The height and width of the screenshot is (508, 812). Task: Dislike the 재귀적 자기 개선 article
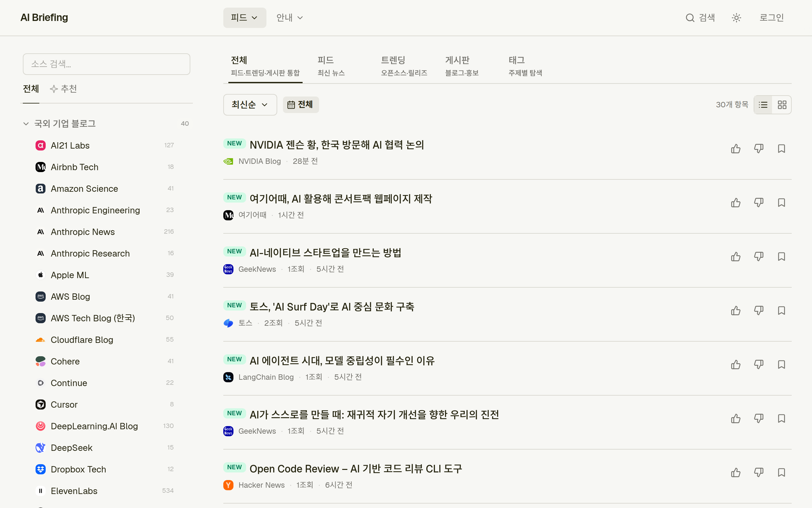[x=759, y=419]
